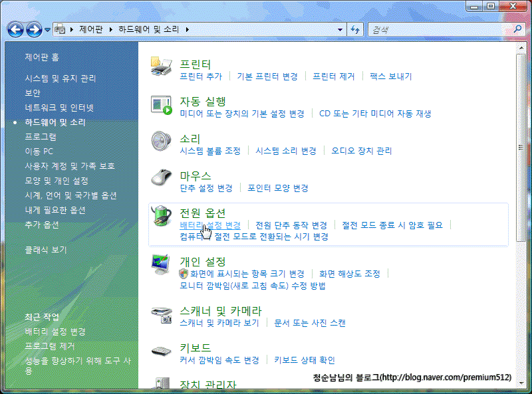Screen dimensions: 532x394
Task: Open 추가 옵션 in sidebar
Action: [42, 225]
